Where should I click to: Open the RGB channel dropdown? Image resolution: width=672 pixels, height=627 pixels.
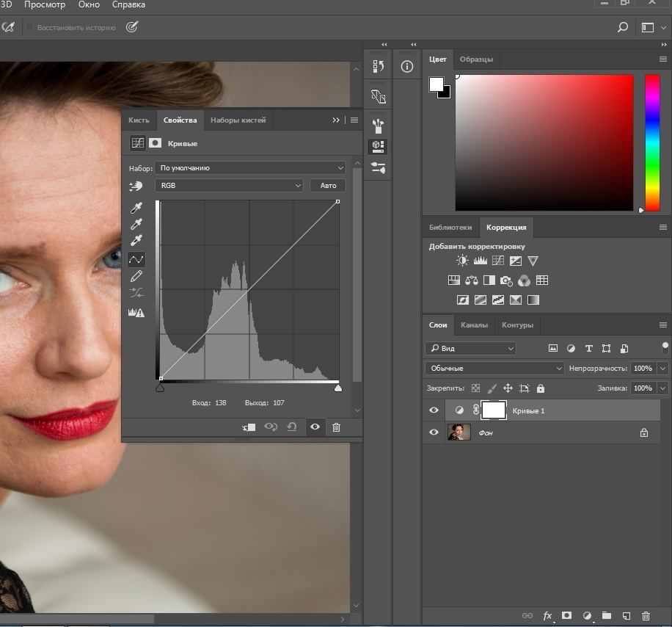pyautogui.click(x=229, y=186)
